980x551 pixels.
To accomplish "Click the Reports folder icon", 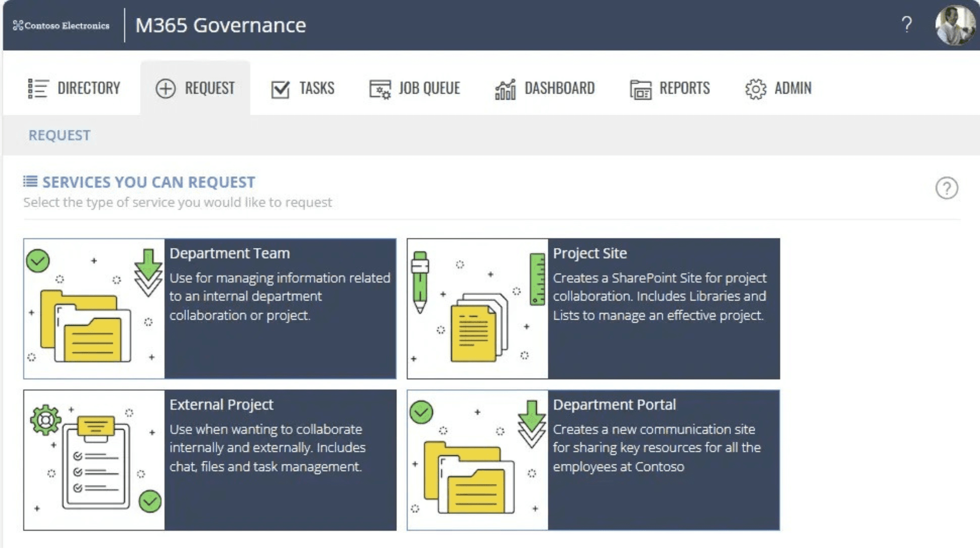I will pyautogui.click(x=640, y=90).
